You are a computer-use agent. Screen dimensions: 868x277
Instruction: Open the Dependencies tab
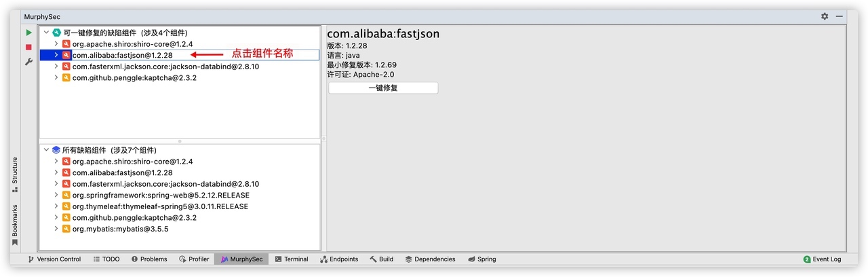pos(430,259)
